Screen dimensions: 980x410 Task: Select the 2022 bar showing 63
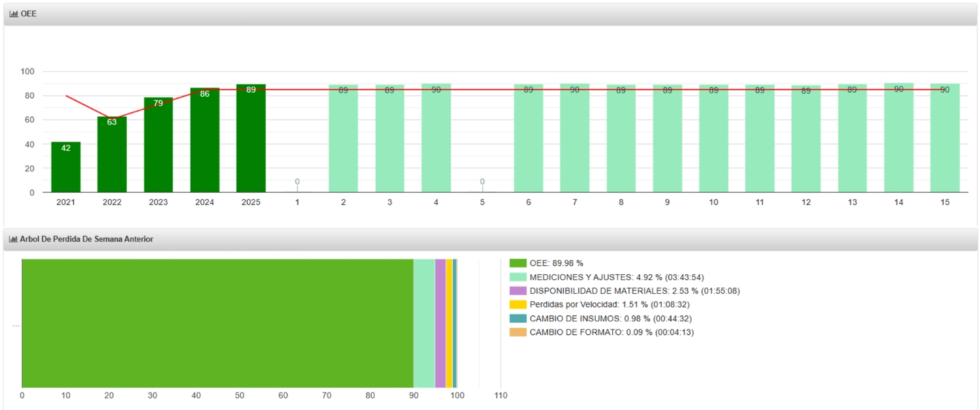(112, 155)
